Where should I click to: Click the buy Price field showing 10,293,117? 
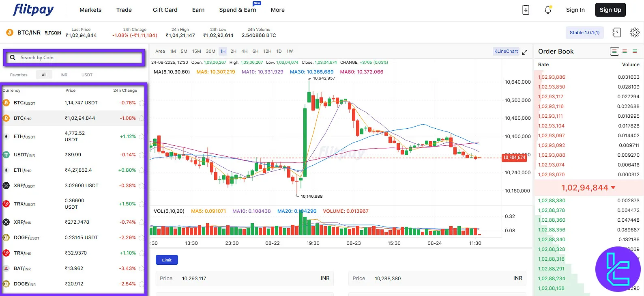click(245, 279)
